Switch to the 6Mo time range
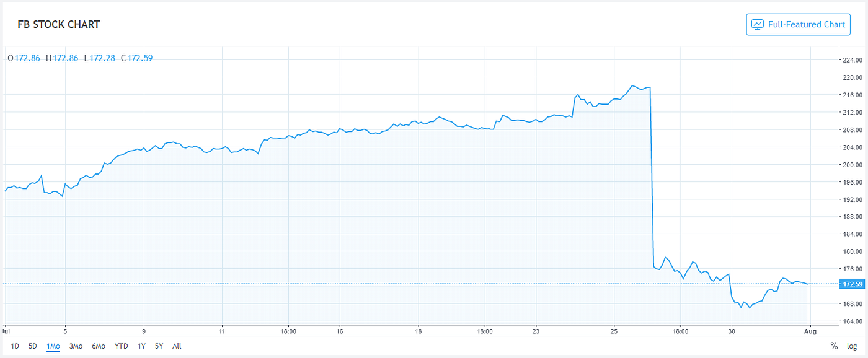The width and height of the screenshot is (868, 358). tap(99, 346)
